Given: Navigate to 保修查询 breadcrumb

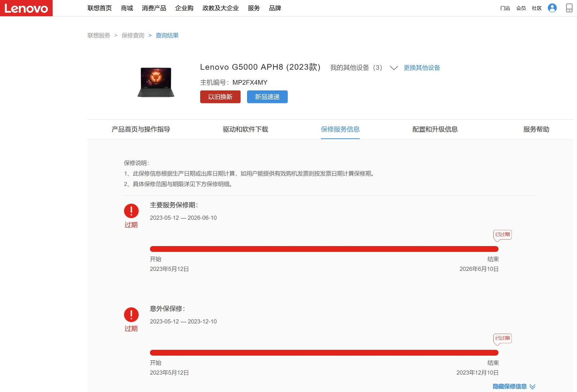Looking at the screenshot, I should point(133,35).
